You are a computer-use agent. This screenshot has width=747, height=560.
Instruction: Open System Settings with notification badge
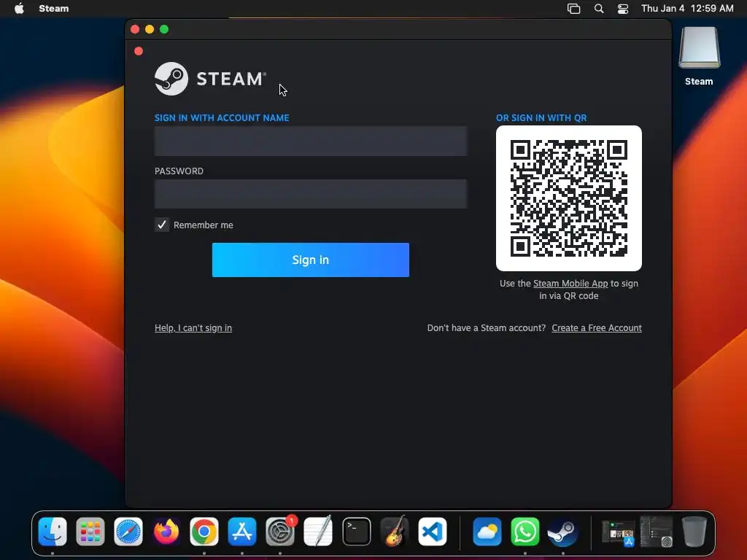point(280,532)
